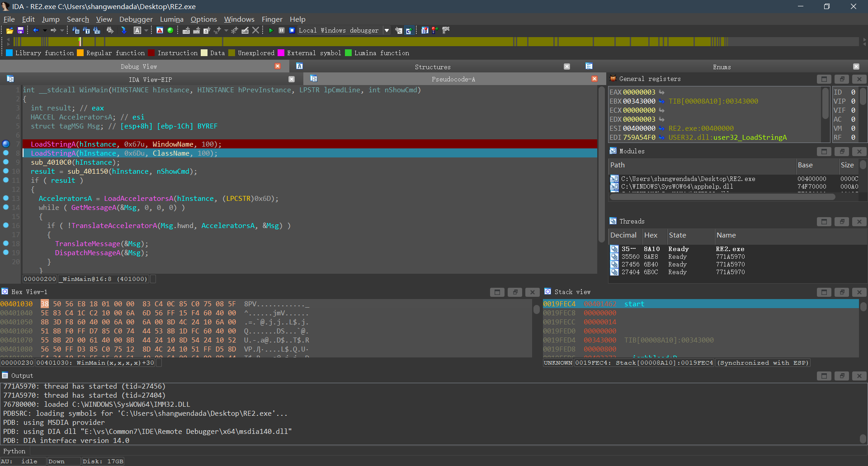Switch to the Enums tab
868x466 pixels.
tap(722, 67)
